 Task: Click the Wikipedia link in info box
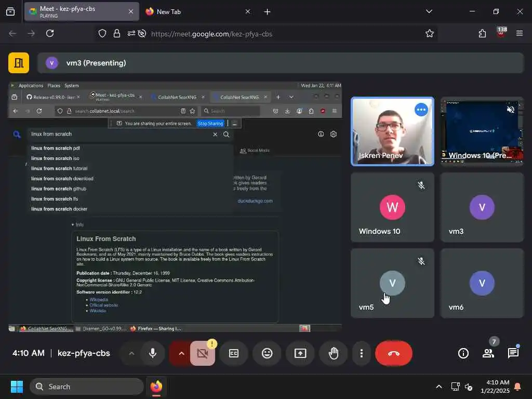(99, 300)
